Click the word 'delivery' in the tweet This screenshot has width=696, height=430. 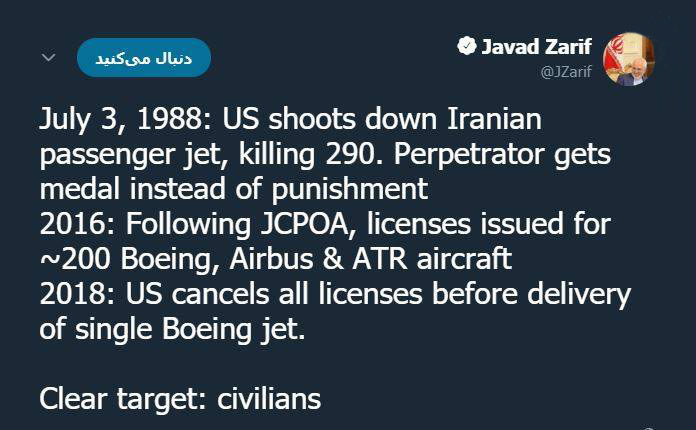[579, 295]
